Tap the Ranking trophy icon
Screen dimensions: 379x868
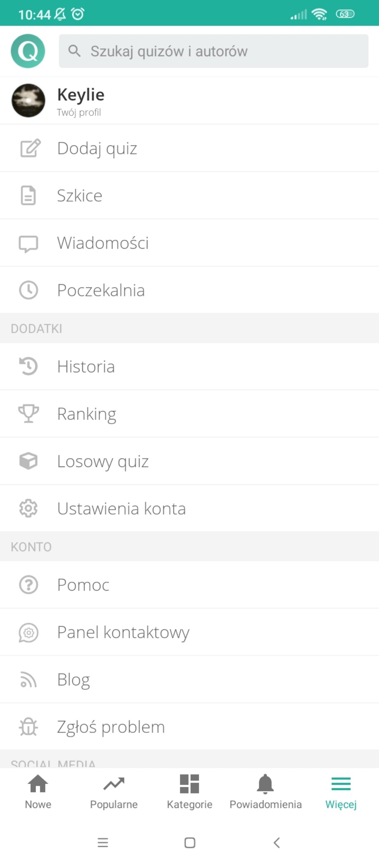28,413
